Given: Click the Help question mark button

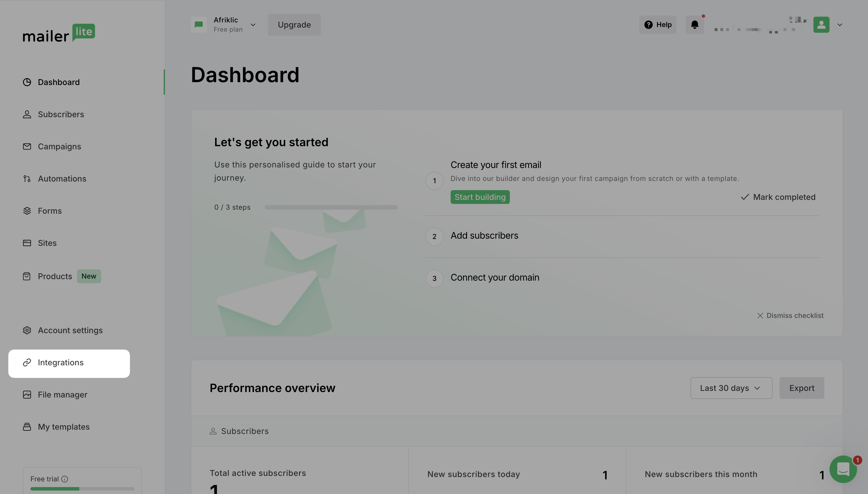Looking at the screenshot, I should (x=657, y=25).
